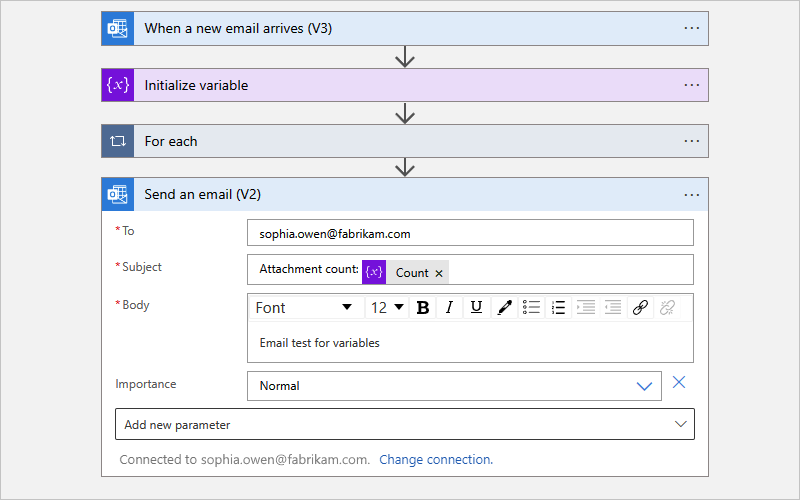Open ellipsis menu for Send an email
This screenshot has width=800, height=500.
click(x=692, y=194)
